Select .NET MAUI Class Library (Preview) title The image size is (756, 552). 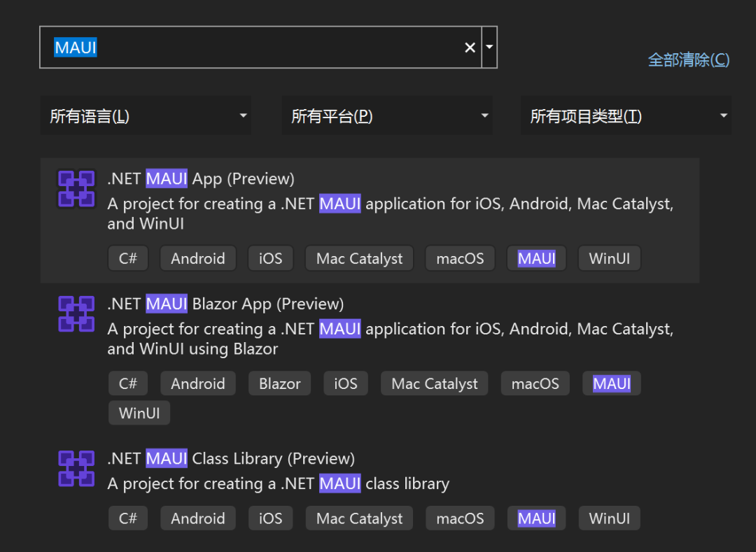tap(231, 458)
